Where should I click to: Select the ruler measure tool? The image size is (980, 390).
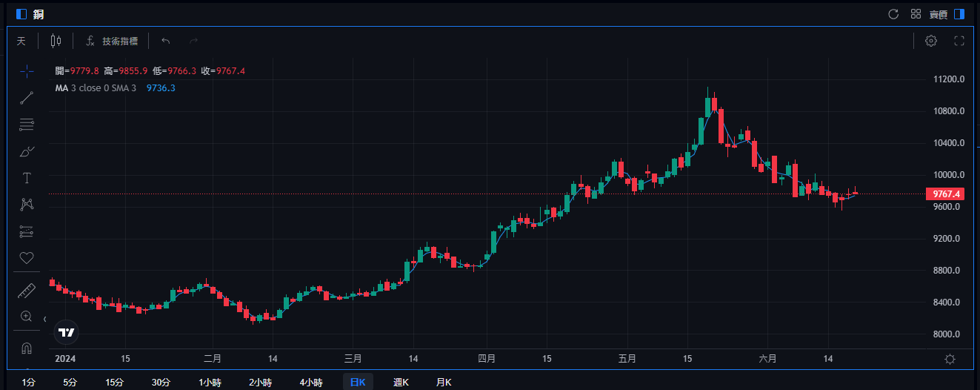click(x=27, y=290)
